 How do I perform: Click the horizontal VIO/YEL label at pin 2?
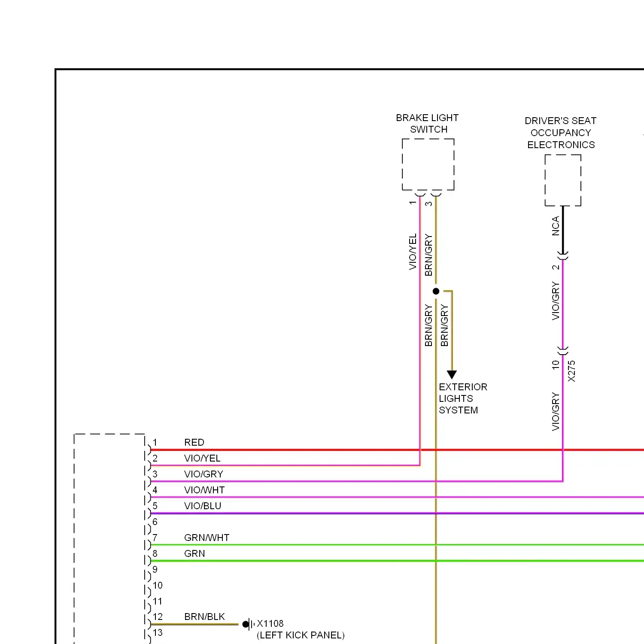click(x=202, y=458)
